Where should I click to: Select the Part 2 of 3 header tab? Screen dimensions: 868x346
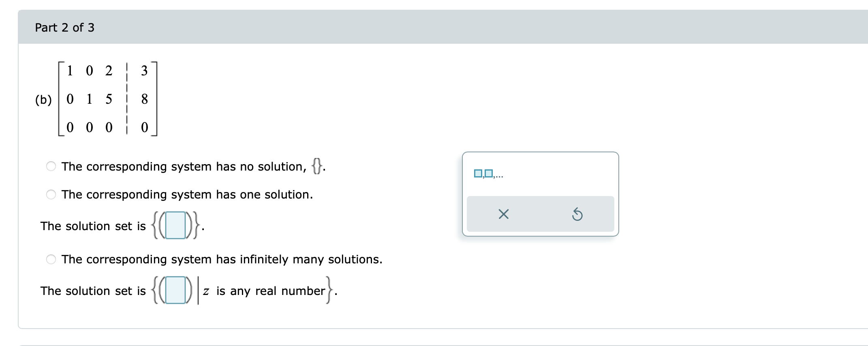click(64, 27)
